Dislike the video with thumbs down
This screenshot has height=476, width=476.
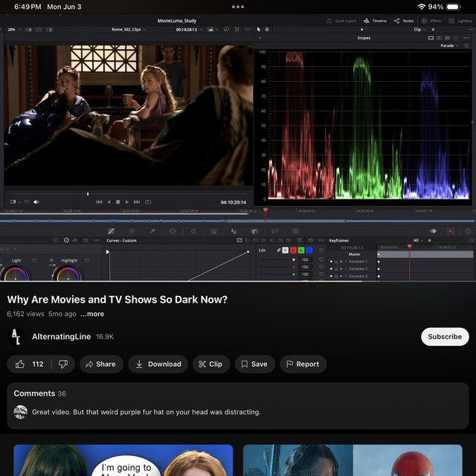pyautogui.click(x=63, y=364)
